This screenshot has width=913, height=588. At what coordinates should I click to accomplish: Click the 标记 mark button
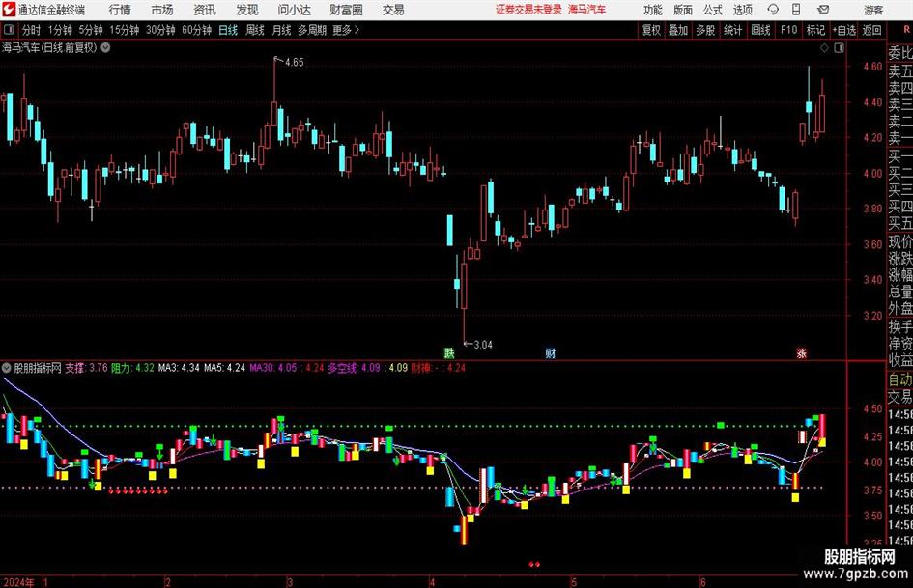click(x=815, y=30)
